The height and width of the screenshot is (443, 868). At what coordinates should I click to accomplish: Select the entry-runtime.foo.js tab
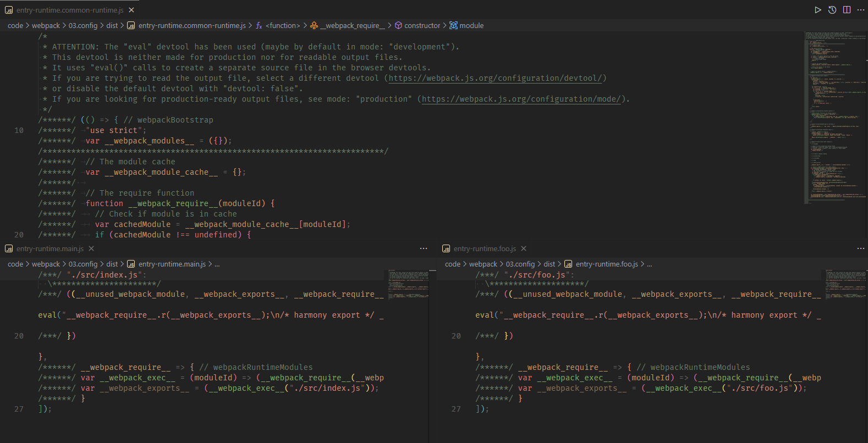coord(485,248)
